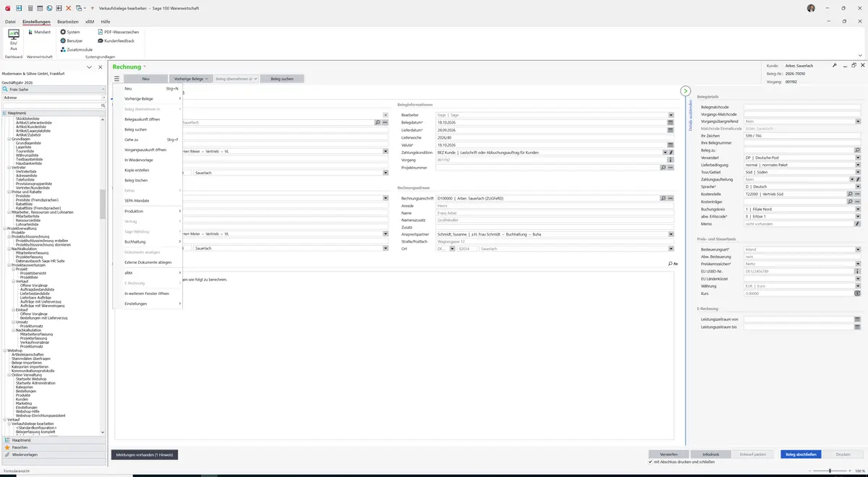Viewport: 868px width, 477px height.
Task: Open Rechnung title dropdown arrow
Action: [145, 66]
